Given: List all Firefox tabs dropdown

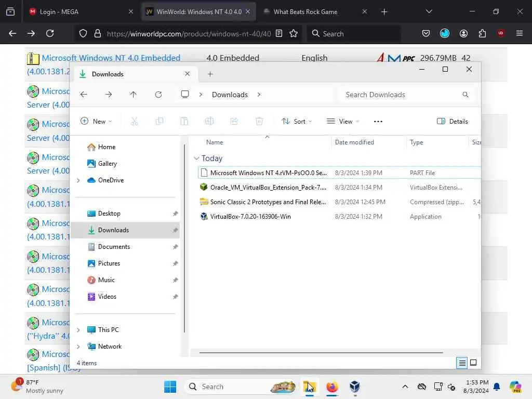Looking at the screenshot, I should click(x=429, y=11).
